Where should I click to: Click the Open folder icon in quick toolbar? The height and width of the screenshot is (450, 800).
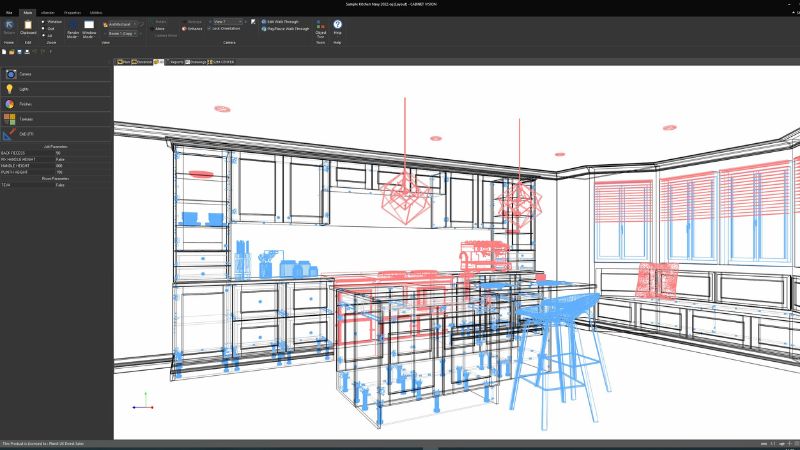click(x=12, y=52)
